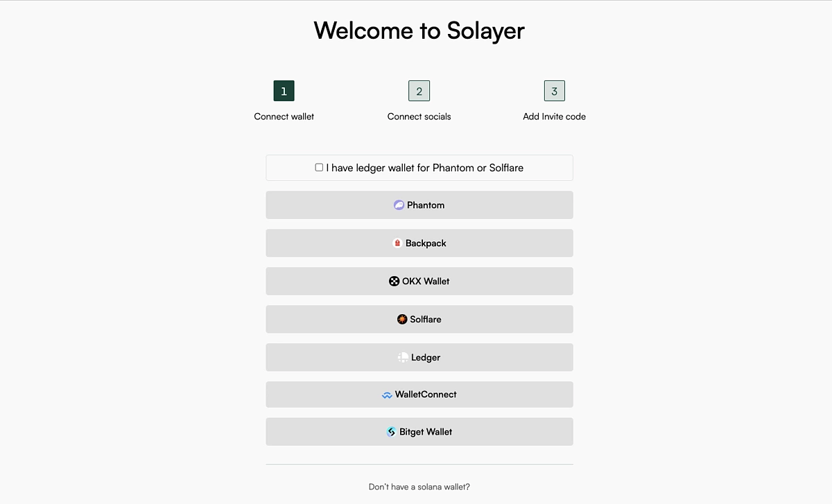
Task: Click the step 1 numbered box
Action: pos(284,90)
